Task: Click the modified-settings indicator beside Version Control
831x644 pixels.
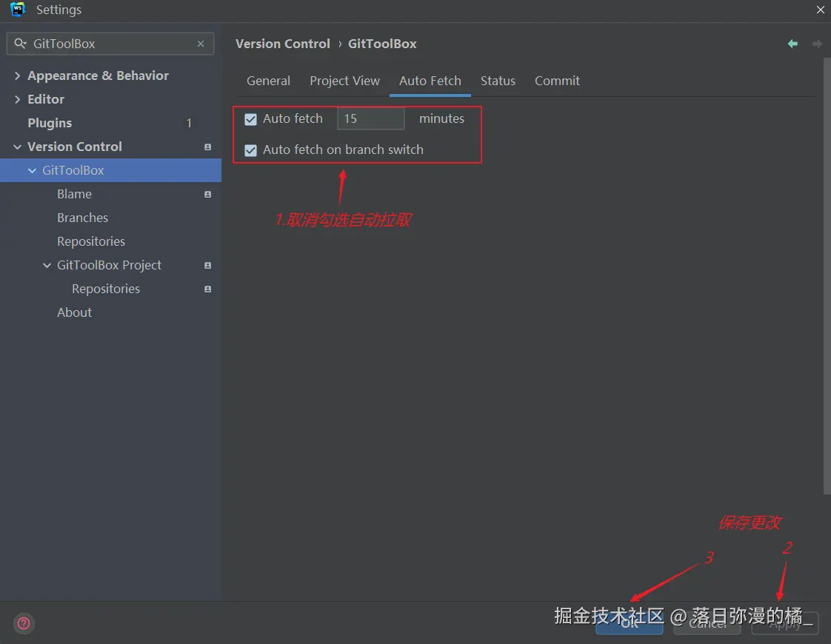Action: [x=207, y=147]
